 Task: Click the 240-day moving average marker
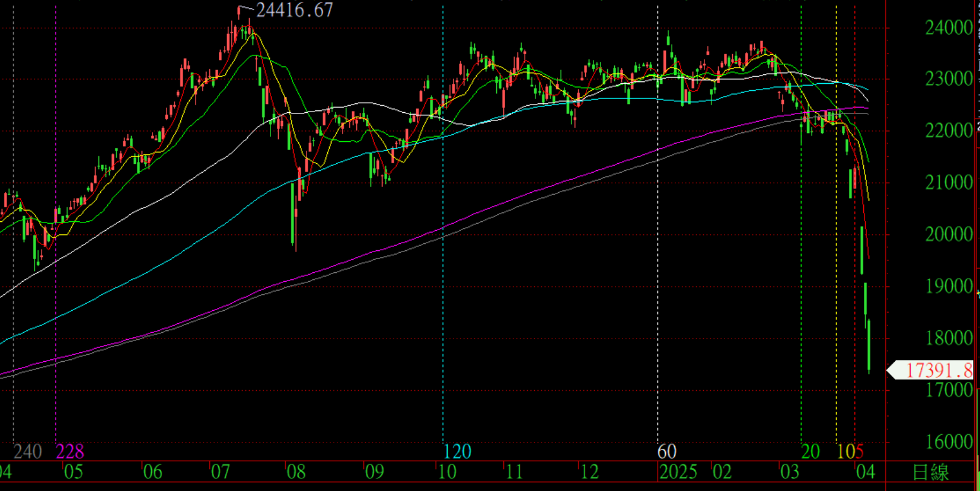(x=28, y=451)
